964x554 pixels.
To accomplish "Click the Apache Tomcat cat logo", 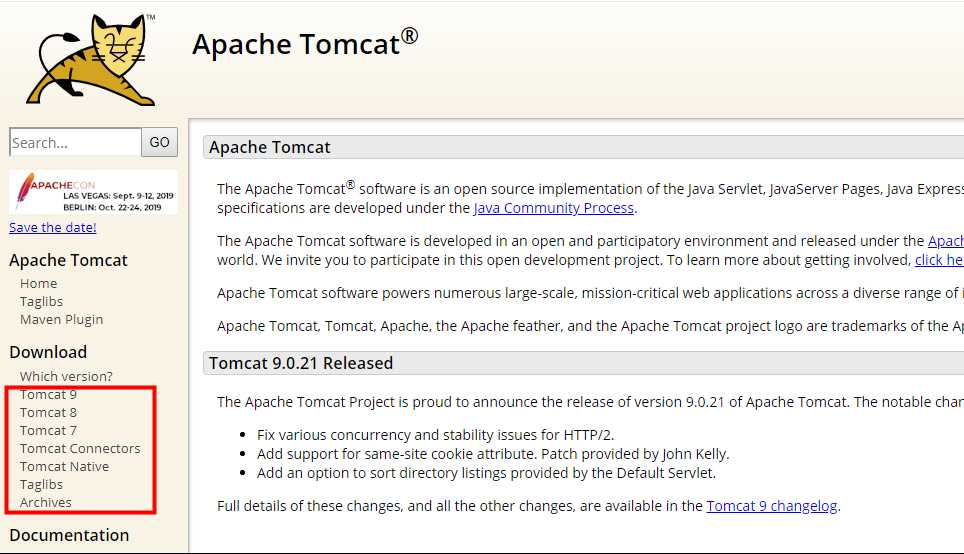I will tap(91, 60).
